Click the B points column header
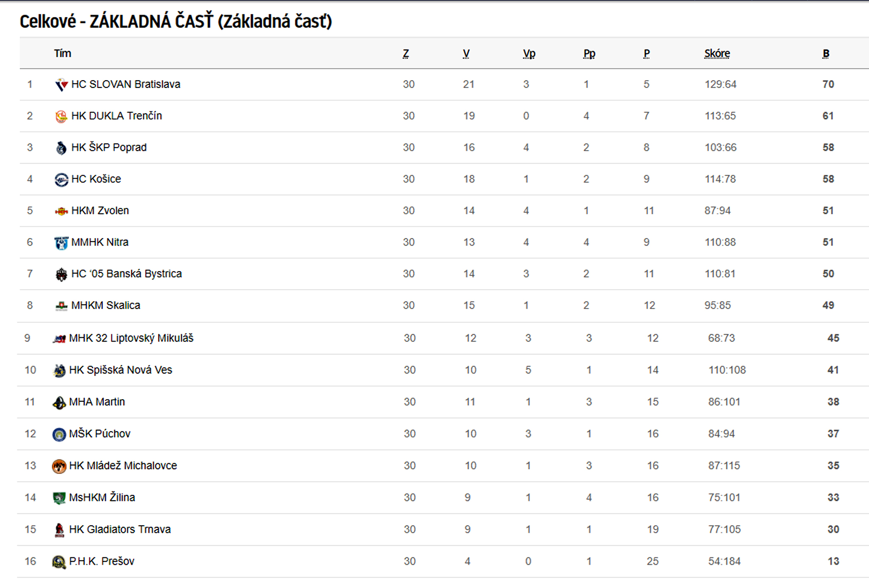The width and height of the screenshot is (869, 588). (x=826, y=53)
